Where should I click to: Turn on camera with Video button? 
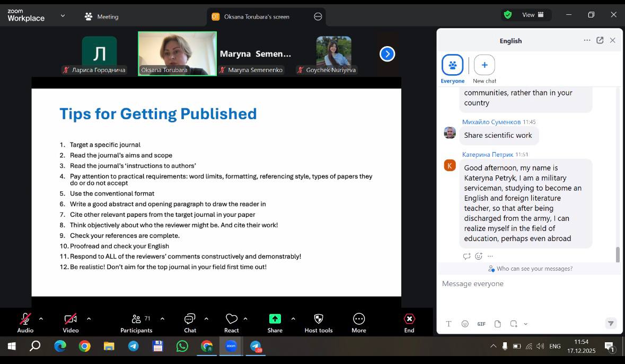tap(71, 319)
